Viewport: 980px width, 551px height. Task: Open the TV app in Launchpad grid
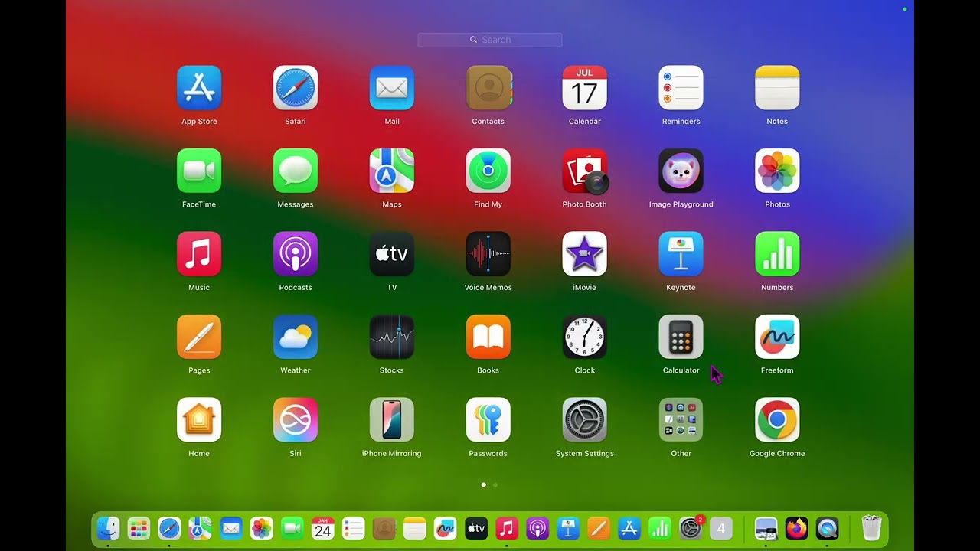(392, 254)
